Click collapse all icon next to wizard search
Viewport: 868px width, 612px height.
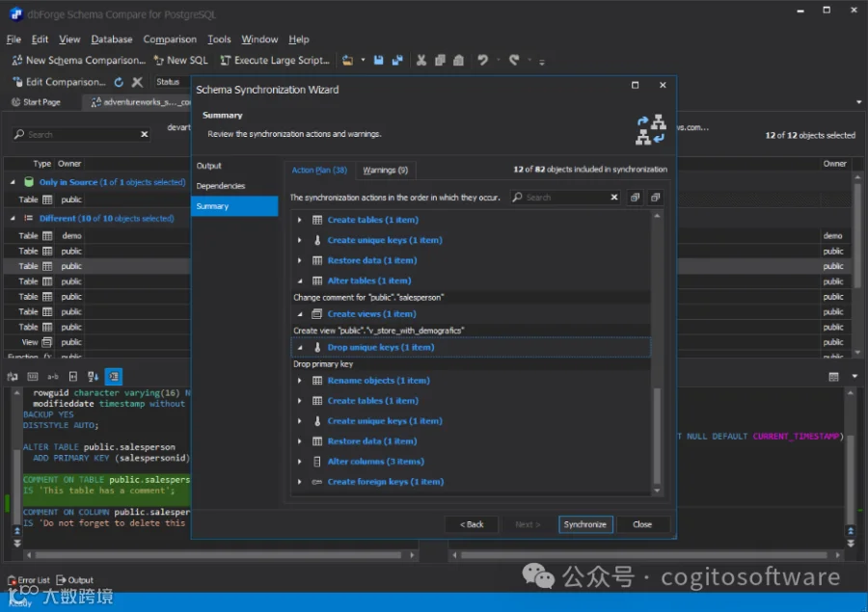point(656,198)
